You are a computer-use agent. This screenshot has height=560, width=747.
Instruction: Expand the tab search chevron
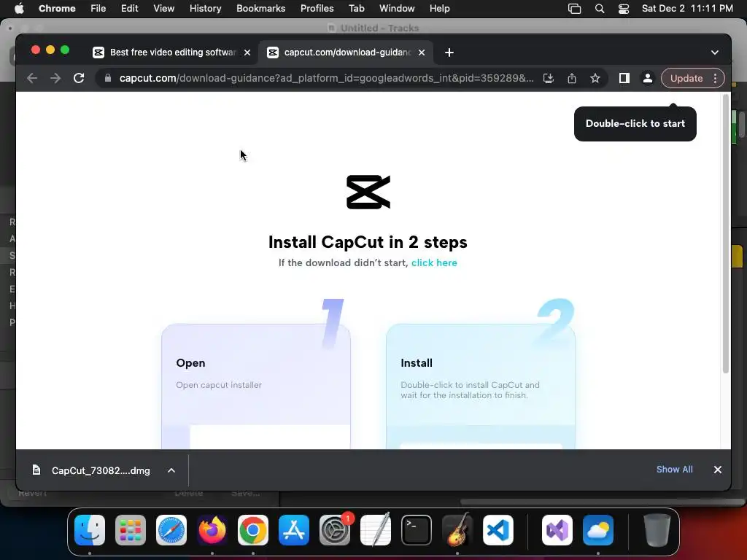click(715, 52)
